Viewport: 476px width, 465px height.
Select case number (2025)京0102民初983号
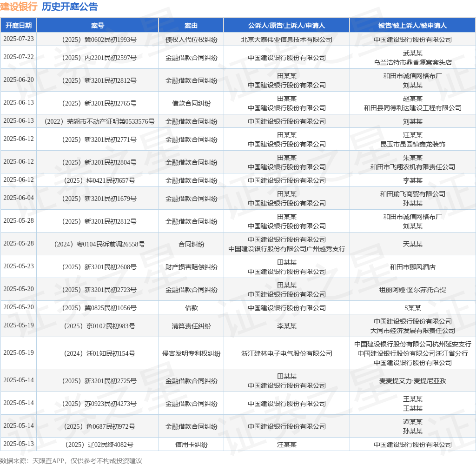coord(99,326)
